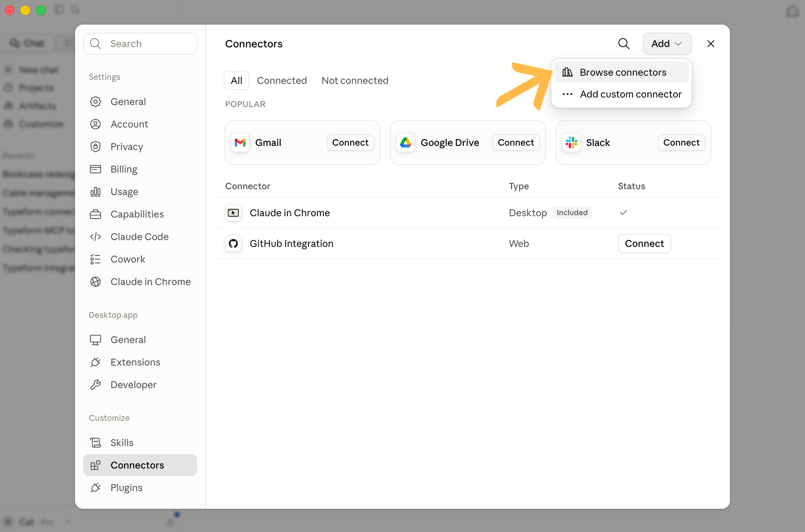Click the Account person icon

(96, 124)
